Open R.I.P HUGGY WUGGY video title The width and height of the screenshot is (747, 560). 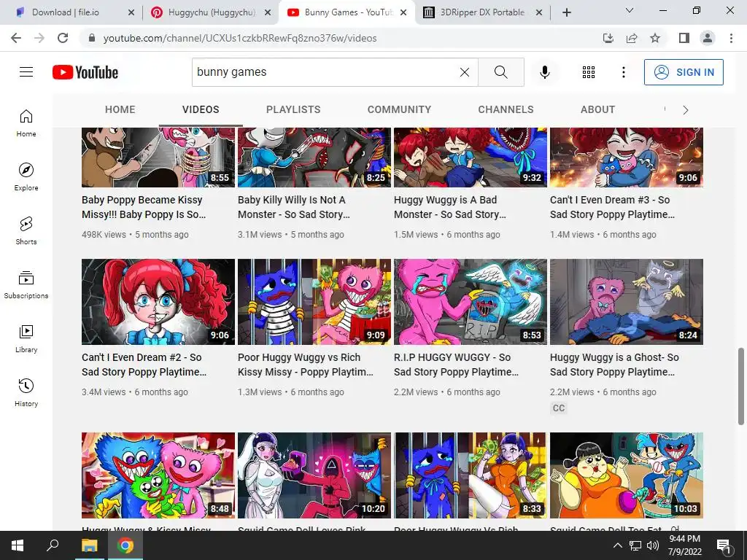[x=456, y=365]
